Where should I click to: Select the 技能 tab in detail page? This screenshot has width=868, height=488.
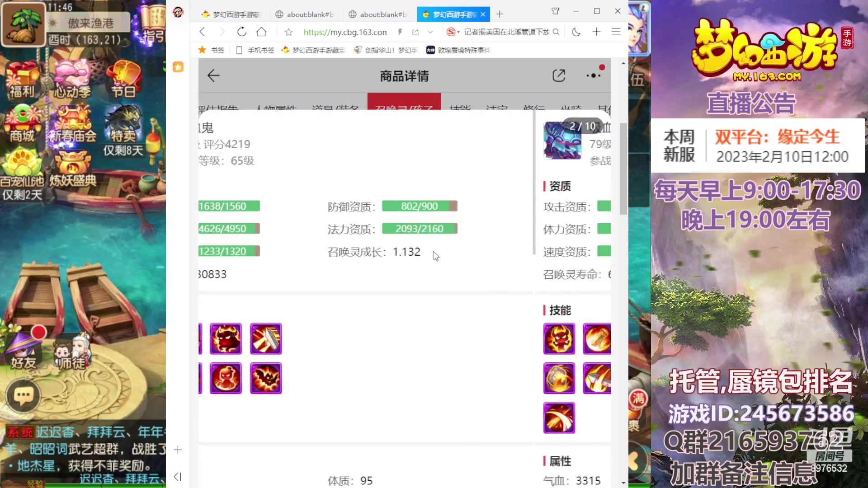tap(460, 108)
